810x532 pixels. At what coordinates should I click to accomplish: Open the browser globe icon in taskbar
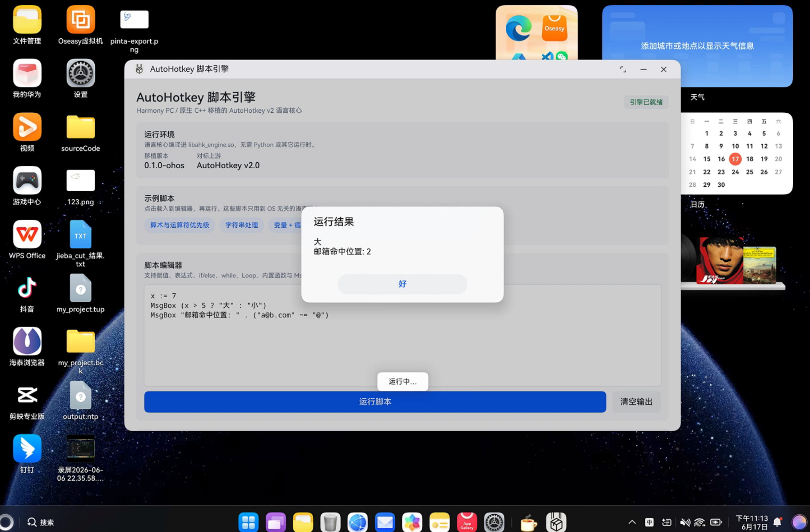357,522
